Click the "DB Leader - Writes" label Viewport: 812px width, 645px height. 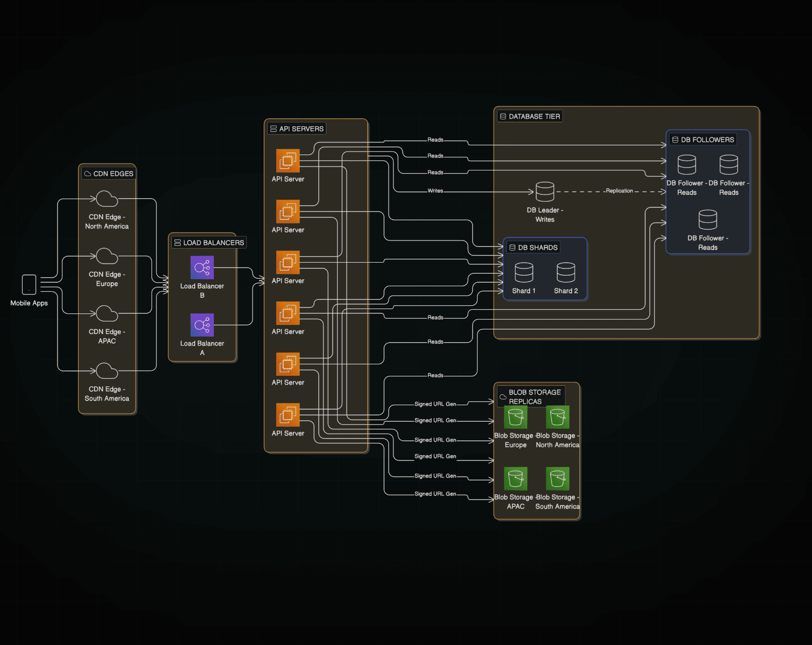click(x=545, y=215)
